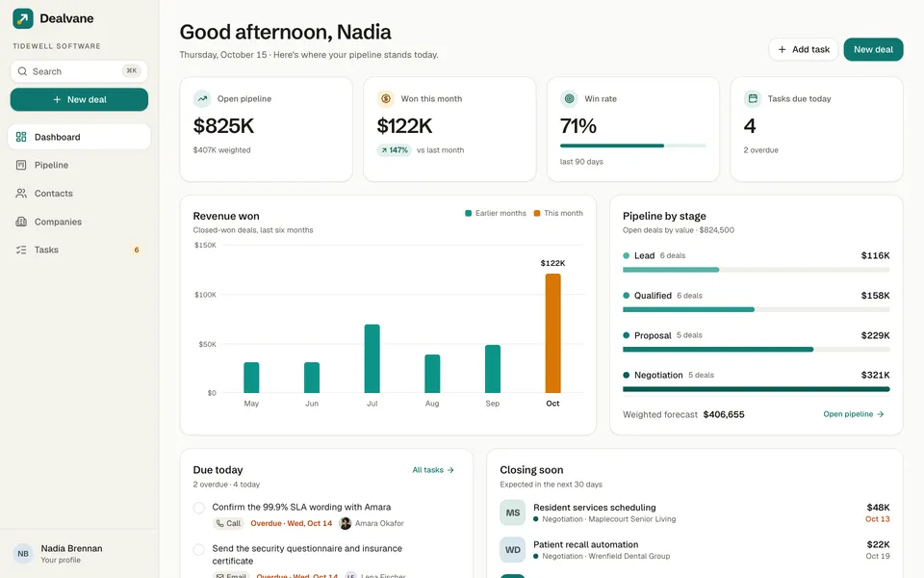Click the This month orange legend swatch
The width and height of the screenshot is (924, 578).
[537, 214]
